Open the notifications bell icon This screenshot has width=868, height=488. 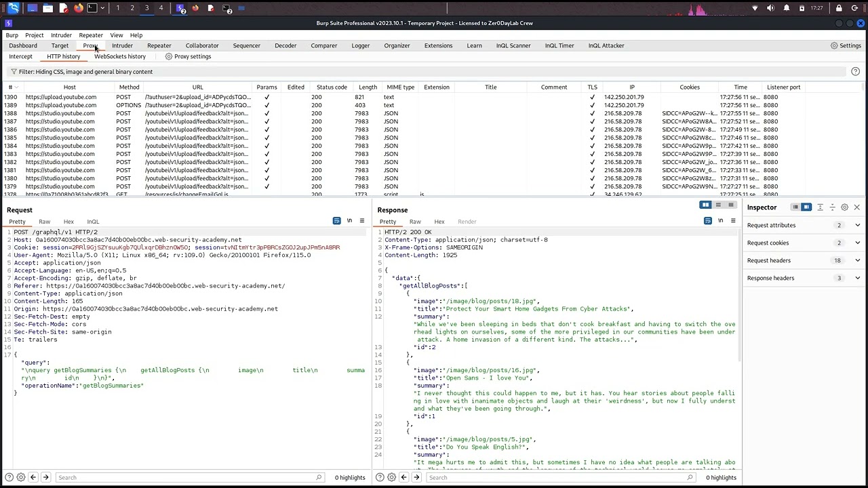787,8
